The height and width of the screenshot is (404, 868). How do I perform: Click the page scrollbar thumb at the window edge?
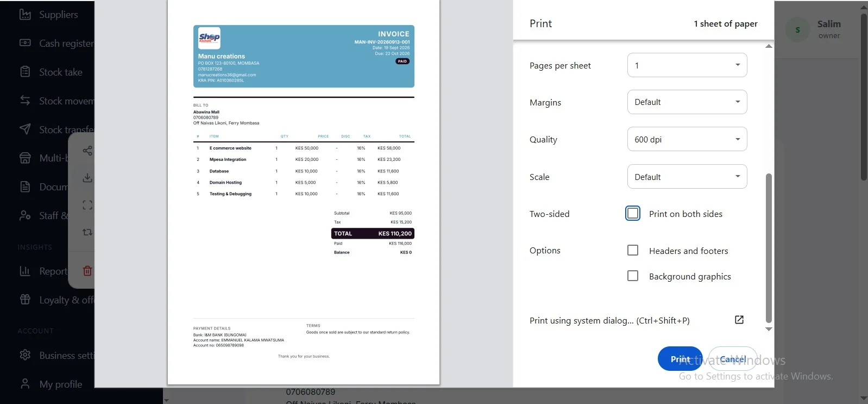coord(864,97)
